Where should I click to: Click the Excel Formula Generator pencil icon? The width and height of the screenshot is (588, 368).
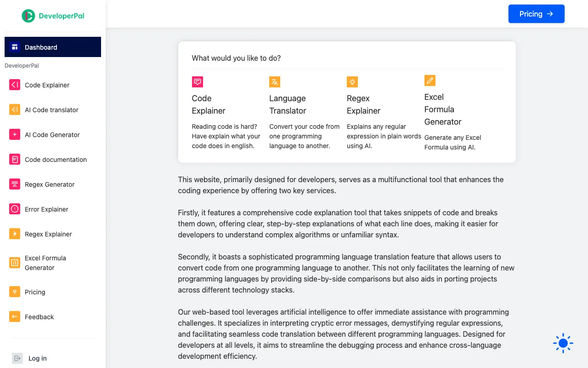click(x=430, y=80)
